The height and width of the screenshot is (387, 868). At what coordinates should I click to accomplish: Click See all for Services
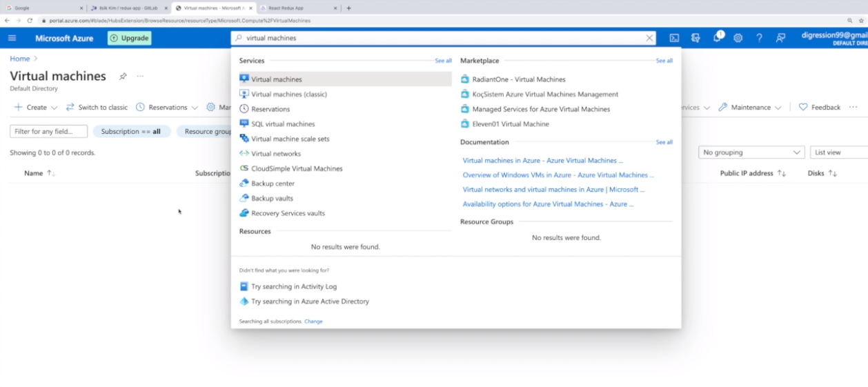(x=443, y=61)
